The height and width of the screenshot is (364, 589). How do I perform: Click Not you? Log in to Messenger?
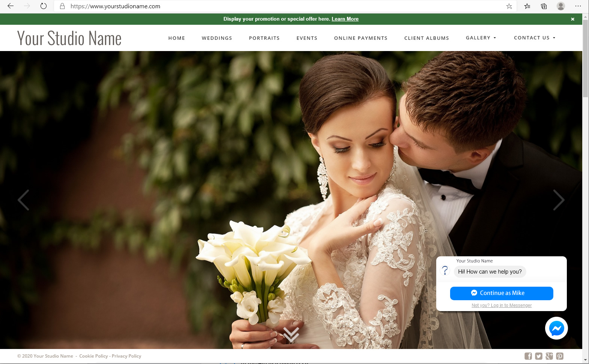pyautogui.click(x=502, y=305)
